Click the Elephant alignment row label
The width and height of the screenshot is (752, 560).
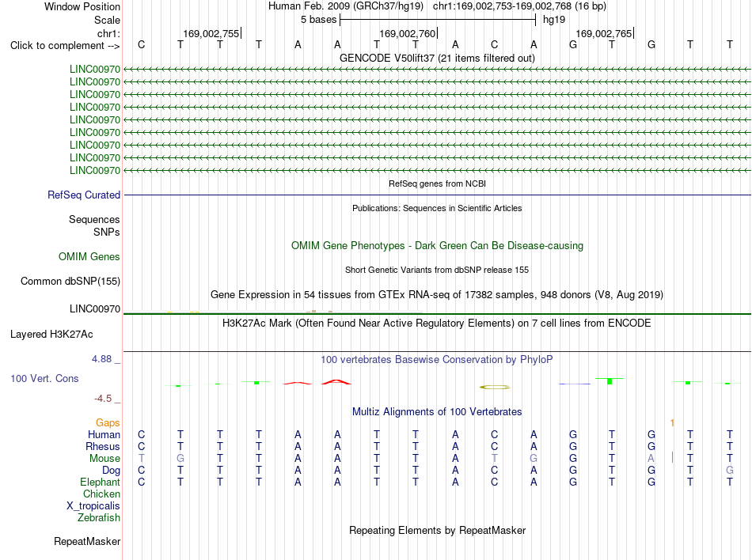point(100,482)
